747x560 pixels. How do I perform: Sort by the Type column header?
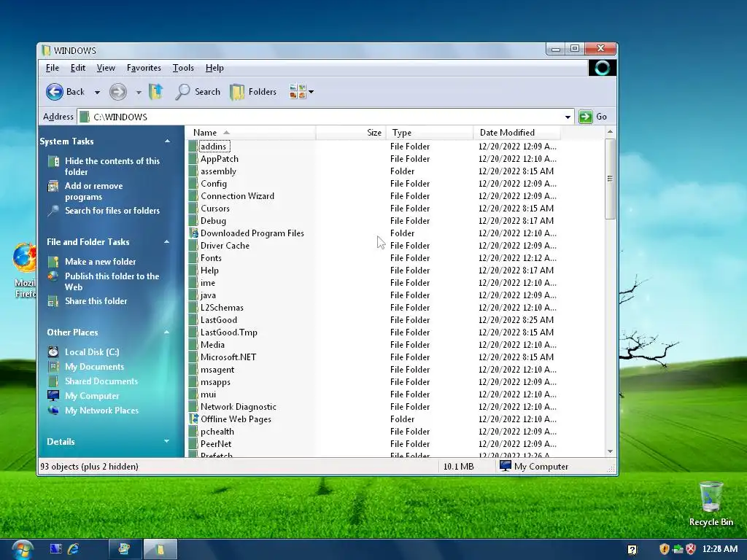(430, 133)
